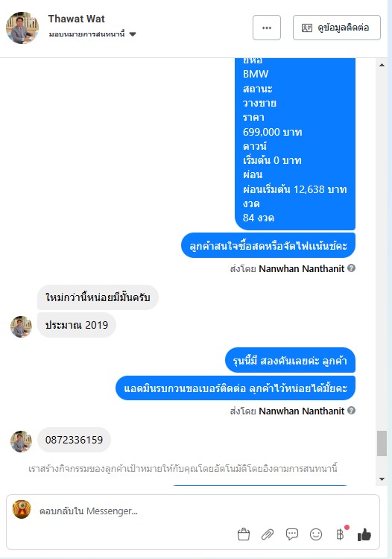Open the shopping bag products icon

244,534
